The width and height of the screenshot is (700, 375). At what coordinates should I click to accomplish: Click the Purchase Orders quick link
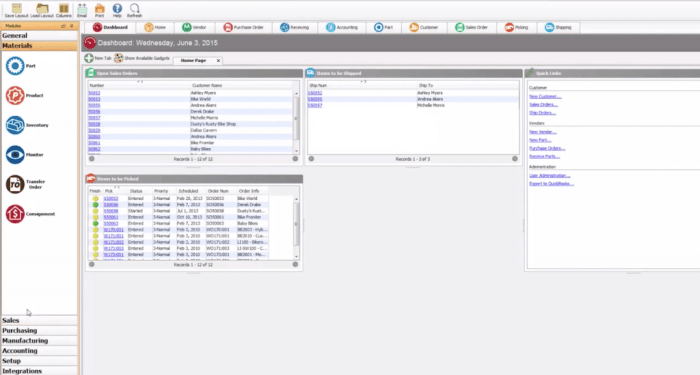click(547, 148)
